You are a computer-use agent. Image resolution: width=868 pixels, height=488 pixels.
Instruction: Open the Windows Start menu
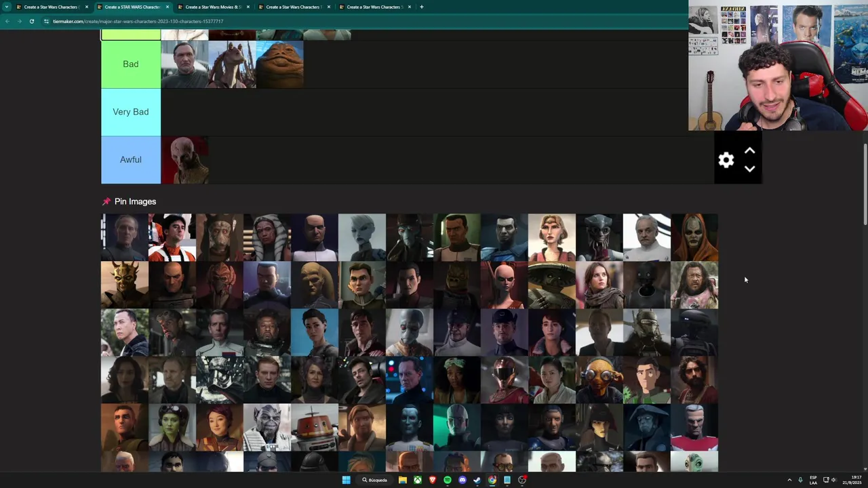346,480
